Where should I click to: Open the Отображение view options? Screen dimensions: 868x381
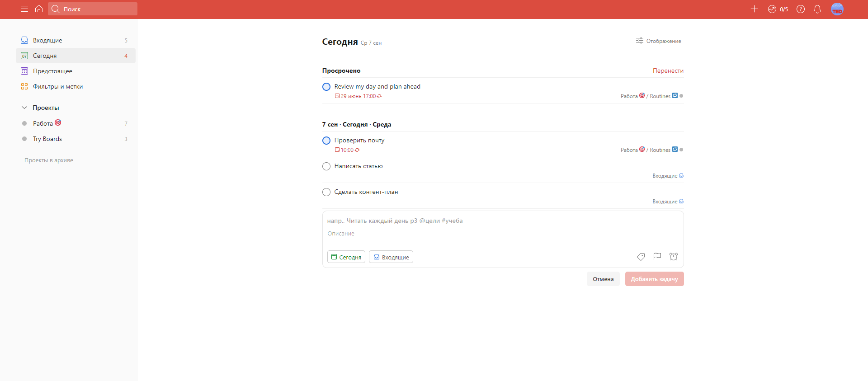pos(658,41)
